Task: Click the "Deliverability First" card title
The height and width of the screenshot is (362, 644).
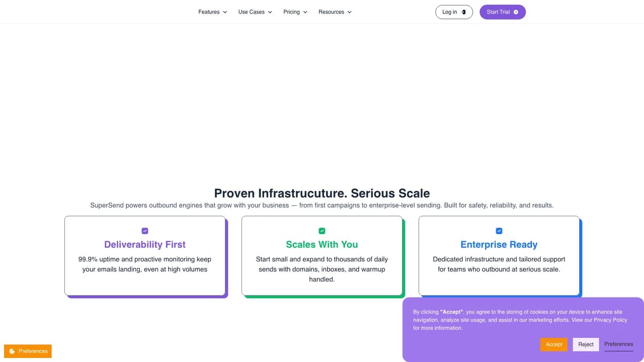Action: 145,244
